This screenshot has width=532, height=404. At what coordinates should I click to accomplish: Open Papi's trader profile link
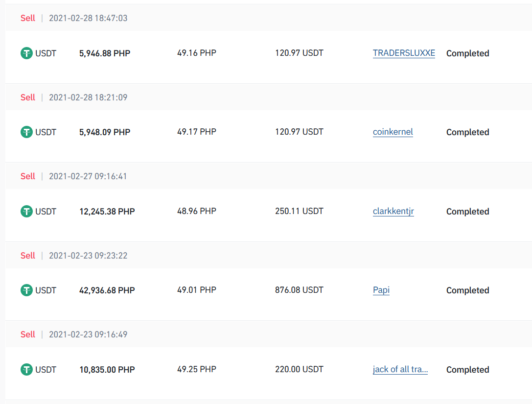[381, 290]
